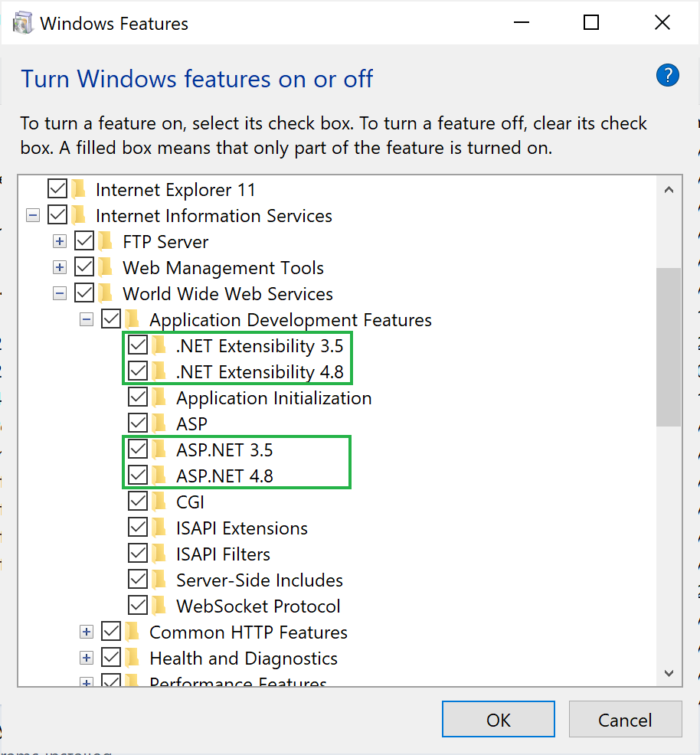The height and width of the screenshot is (755, 700).
Task: Click the scrollbar down arrow
Action: tap(669, 674)
